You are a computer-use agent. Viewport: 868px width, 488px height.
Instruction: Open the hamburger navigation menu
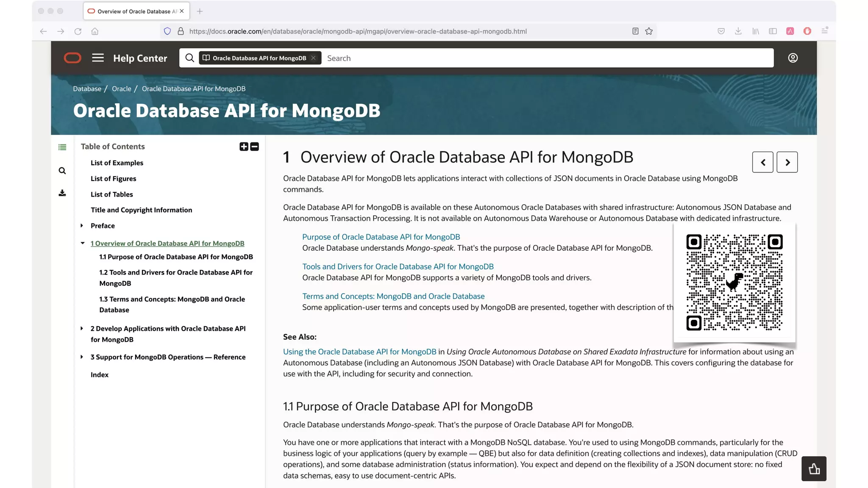98,58
